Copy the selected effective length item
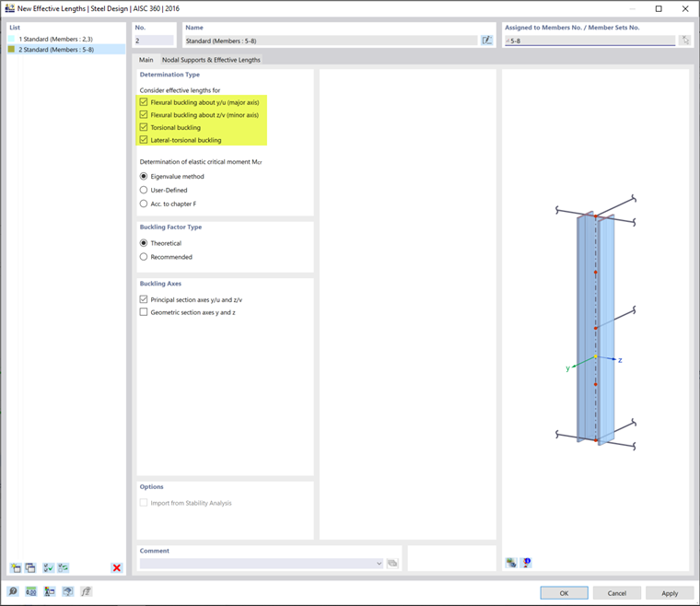The image size is (700, 606). (29, 567)
